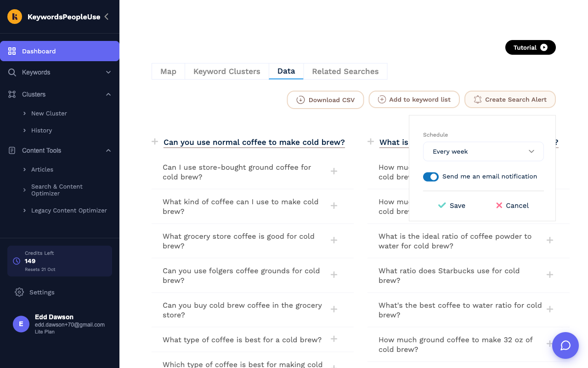
Task: Click the Clusters node icon
Action: [12, 94]
